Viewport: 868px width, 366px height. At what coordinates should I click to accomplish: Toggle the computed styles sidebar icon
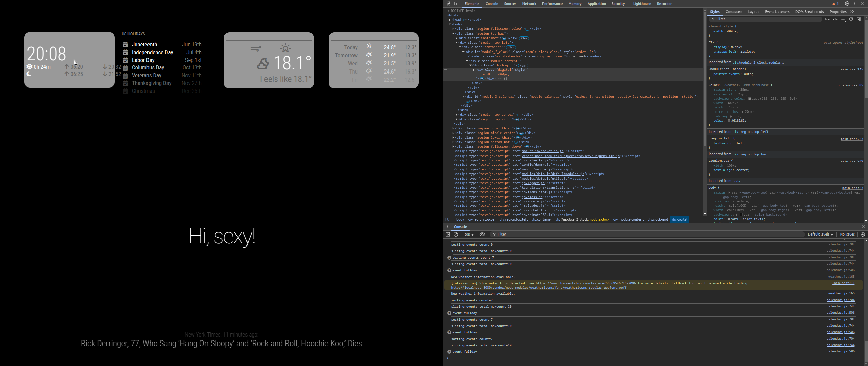[859, 19]
